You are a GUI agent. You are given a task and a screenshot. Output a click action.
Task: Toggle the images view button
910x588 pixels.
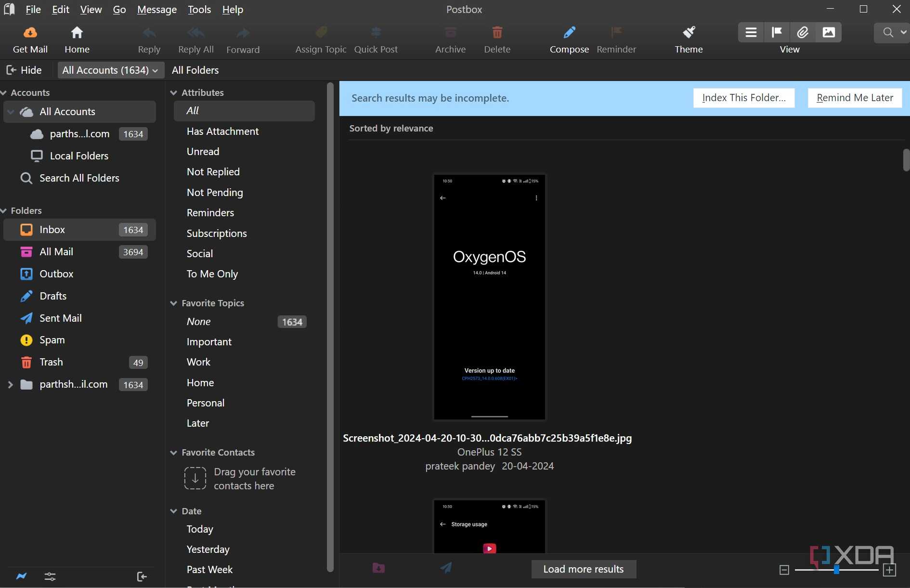pos(829,32)
